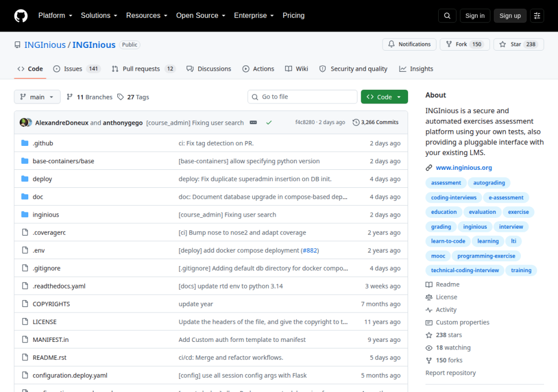This screenshot has width=558, height=392.
Task: Click the README.rst file icon
Action: click(x=25, y=357)
